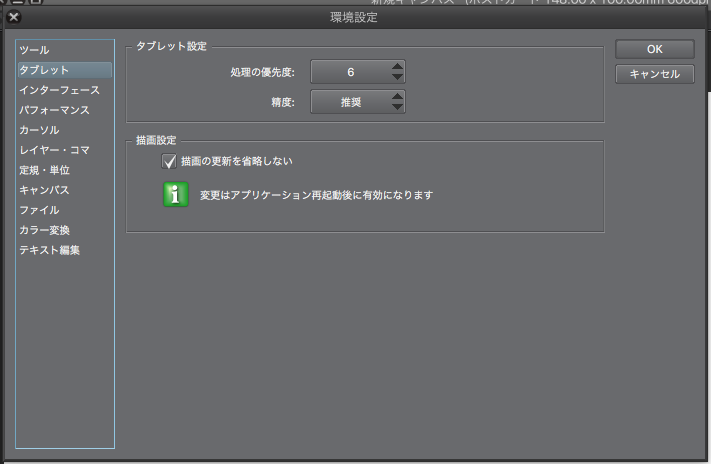Open the 定規・単位 category
This screenshot has width=711, height=464.
click(64, 170)
